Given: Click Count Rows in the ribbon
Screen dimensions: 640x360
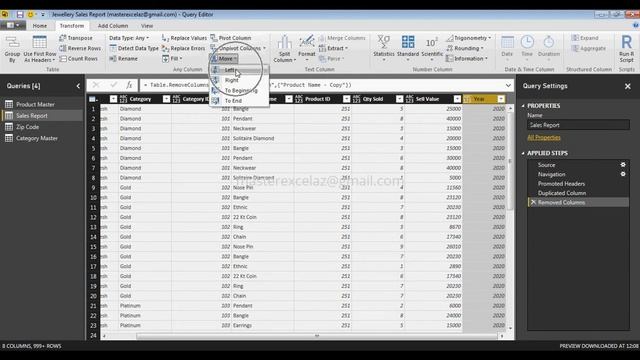Looking at the screenshot, I should 79,58.
